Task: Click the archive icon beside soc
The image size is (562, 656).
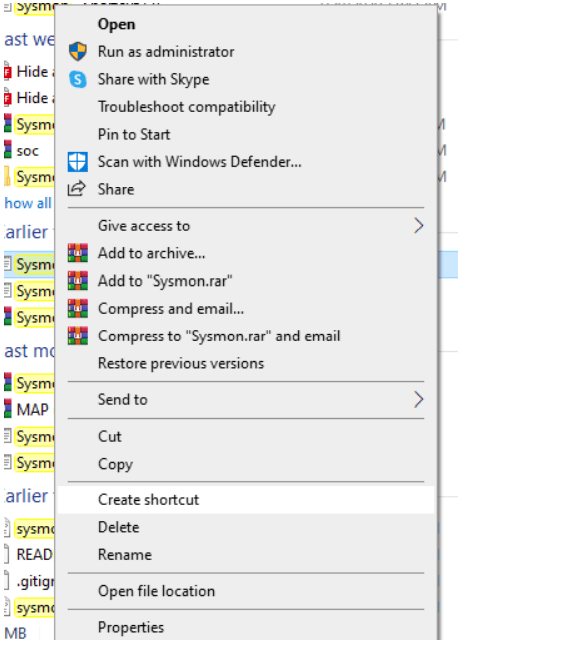Action: (8, 150)
